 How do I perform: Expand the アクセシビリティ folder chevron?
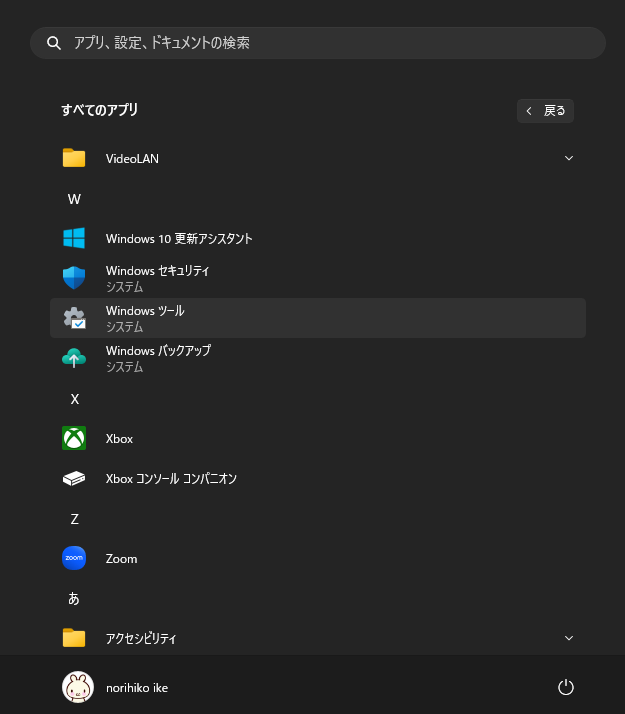click(569, 638)
